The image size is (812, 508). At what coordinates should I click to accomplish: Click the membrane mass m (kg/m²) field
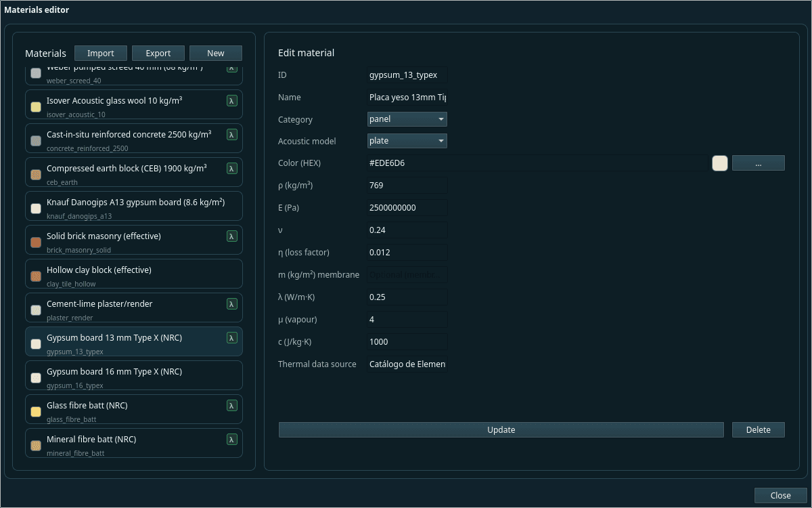point(407,275)
